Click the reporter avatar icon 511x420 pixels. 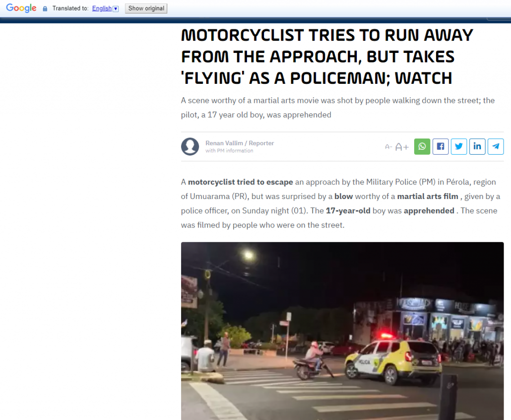pos(190,146)
